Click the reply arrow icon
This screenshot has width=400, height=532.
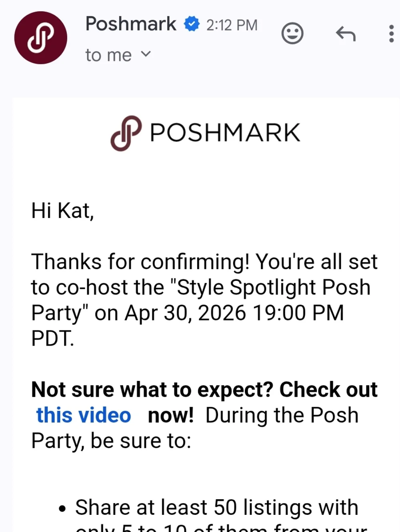(346, 34)
